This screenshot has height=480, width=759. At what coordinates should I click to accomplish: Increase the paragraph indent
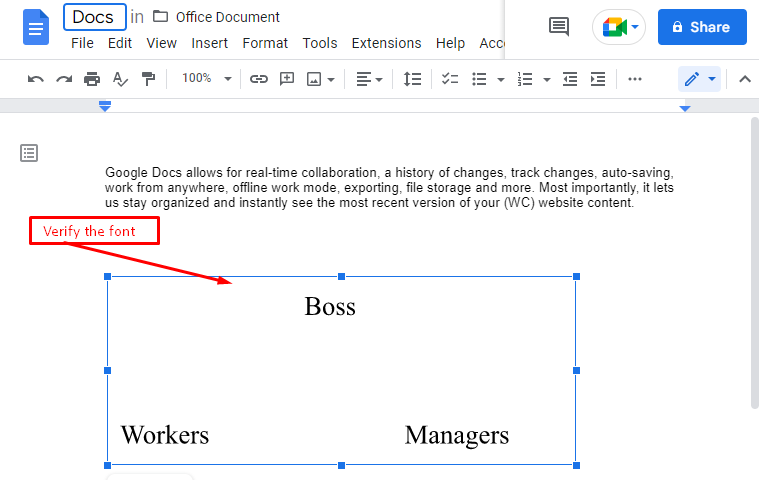click(x=598, y=79)
